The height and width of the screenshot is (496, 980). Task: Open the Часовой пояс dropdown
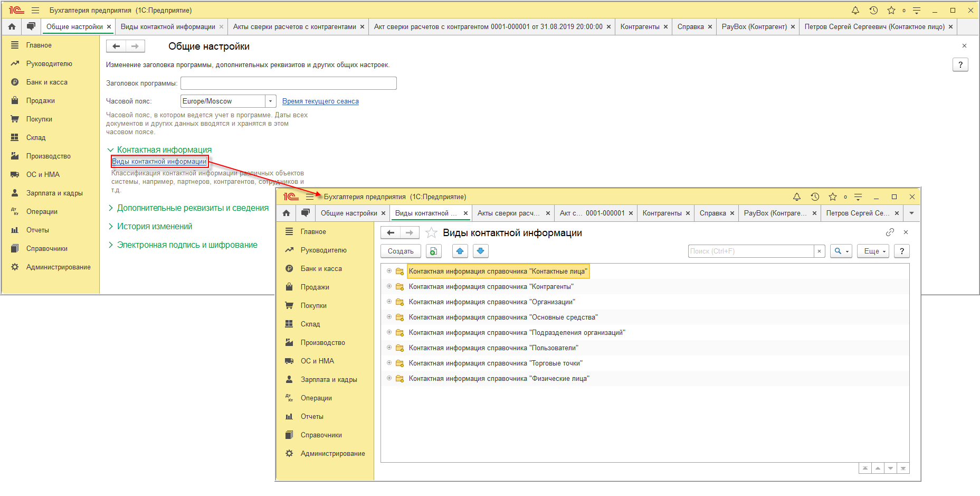point(271,101)
